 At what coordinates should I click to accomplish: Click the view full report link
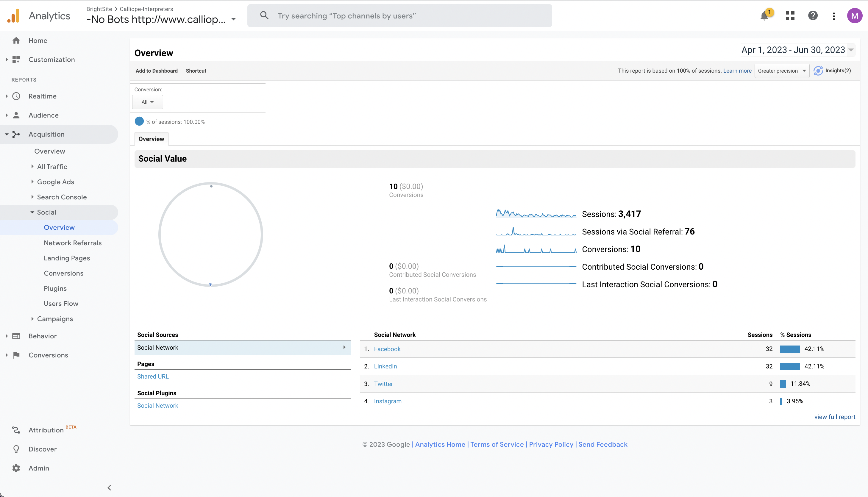pyautogui.click(x=835, y=416)
